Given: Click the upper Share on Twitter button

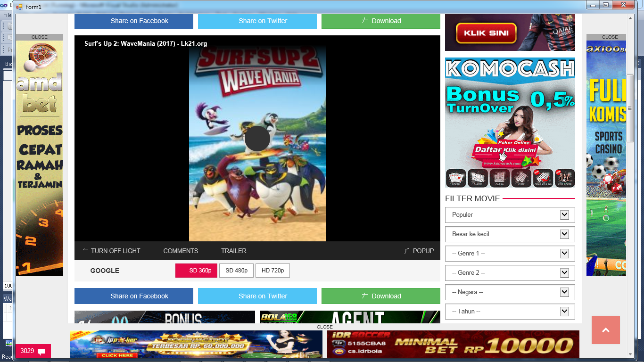Looking at the screenshot, I should point(257,21).
